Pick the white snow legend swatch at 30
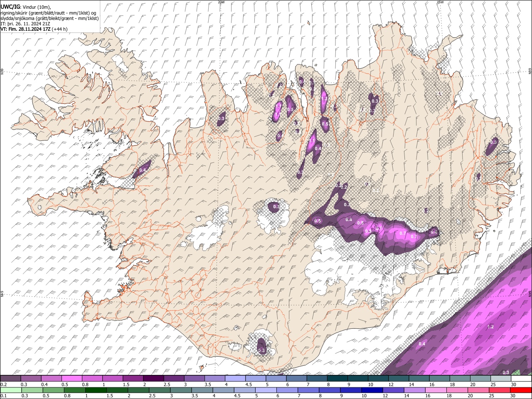Screen dimensions: 532x399 pos(521,378)
